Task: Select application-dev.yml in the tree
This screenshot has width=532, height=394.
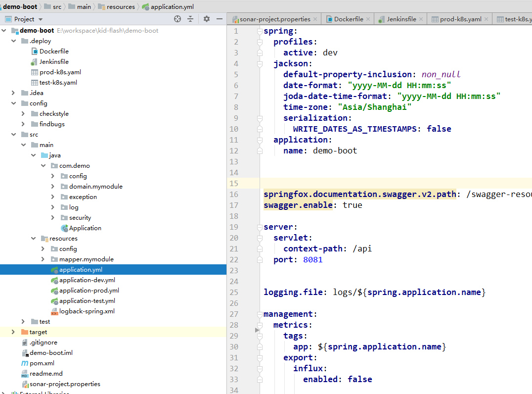Action: click(87, 280)
